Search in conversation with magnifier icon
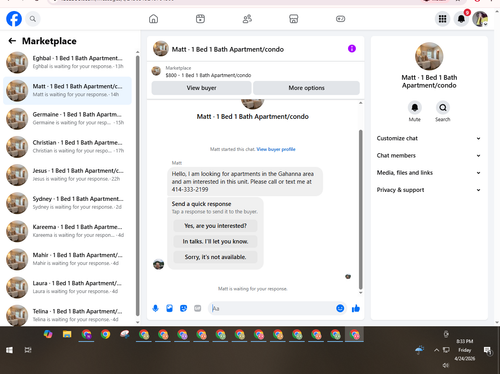Image resolution: width=500 pixels, height=374 pixels. [443, 108]
